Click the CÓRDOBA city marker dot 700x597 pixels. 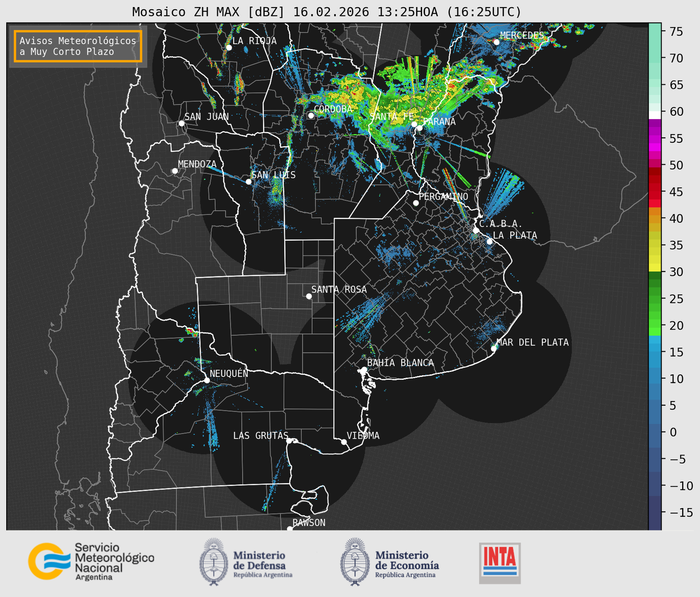311,115
